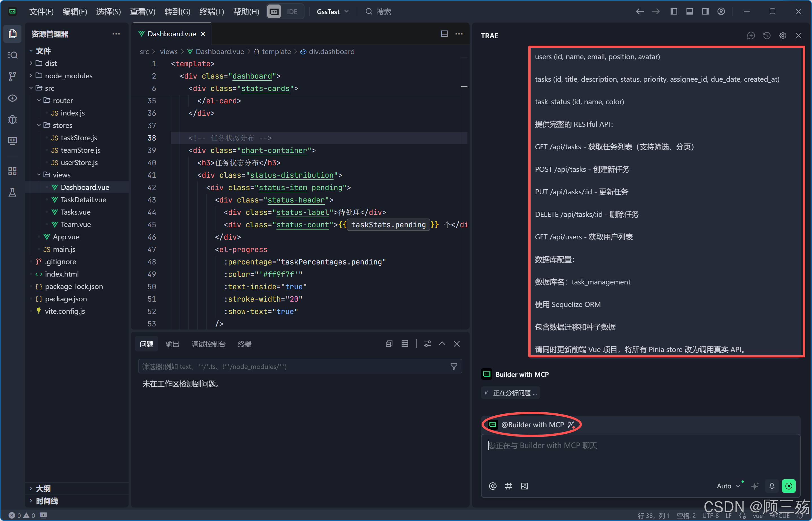
Task: Click the green stop generation button
Action: pos(788,486)
